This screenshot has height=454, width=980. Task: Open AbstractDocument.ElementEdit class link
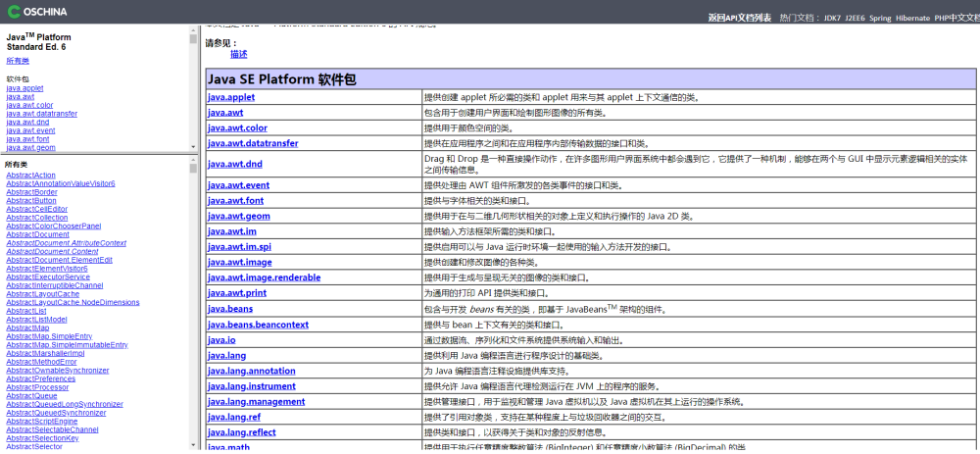tap(60, 260)
